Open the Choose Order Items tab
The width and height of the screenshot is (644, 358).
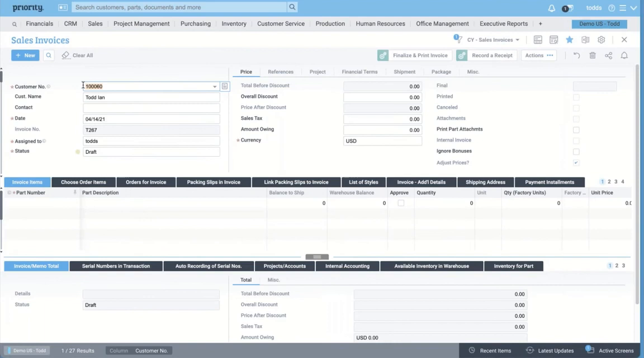click(x=83, y=182)
